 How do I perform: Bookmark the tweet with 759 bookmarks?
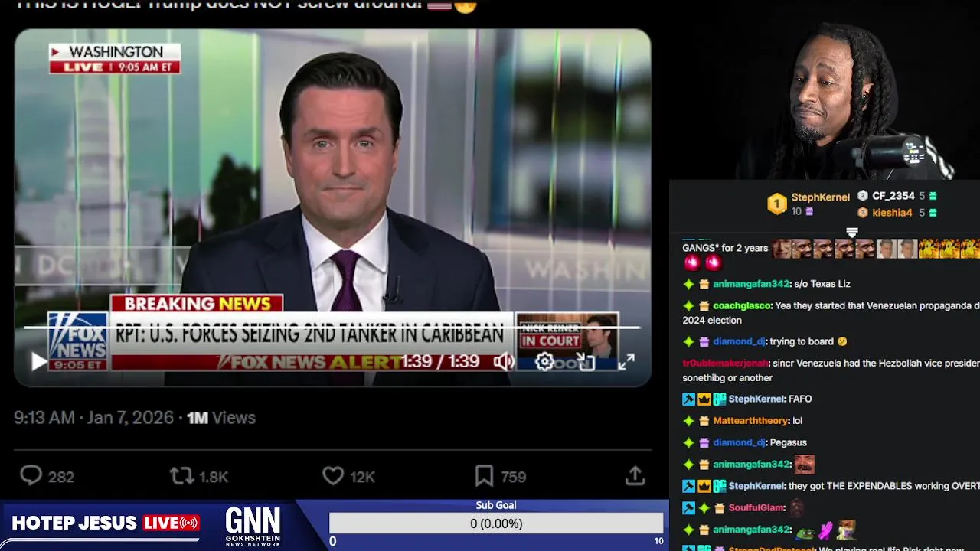pyautogui.click(x=484, y=476)
